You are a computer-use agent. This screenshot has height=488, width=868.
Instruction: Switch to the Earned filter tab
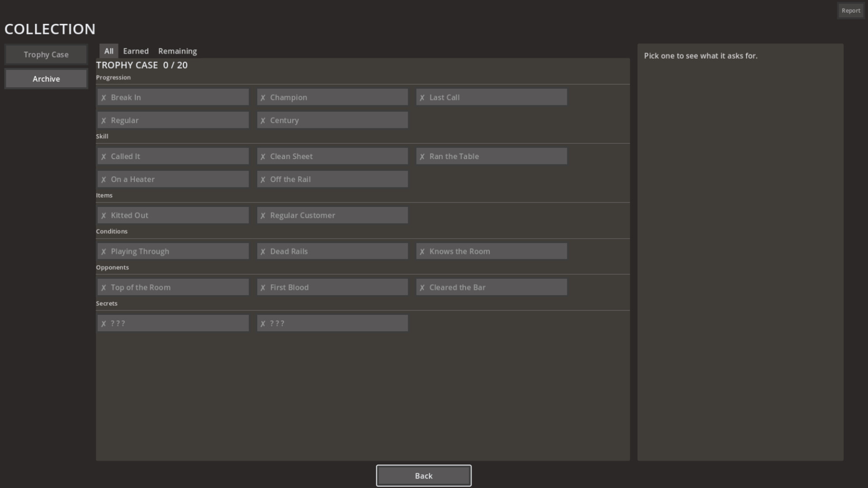[136, 51]
